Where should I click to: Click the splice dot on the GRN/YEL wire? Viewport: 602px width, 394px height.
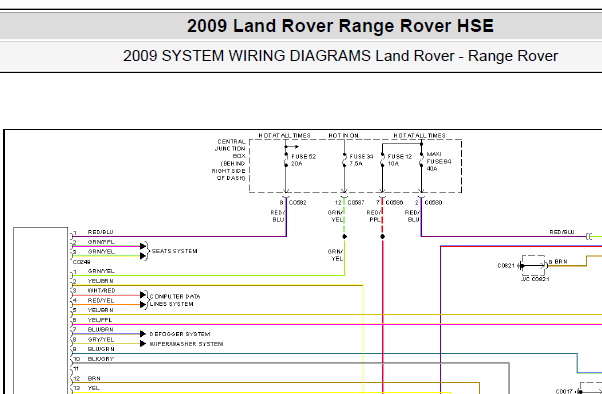[x=344, y=237]
